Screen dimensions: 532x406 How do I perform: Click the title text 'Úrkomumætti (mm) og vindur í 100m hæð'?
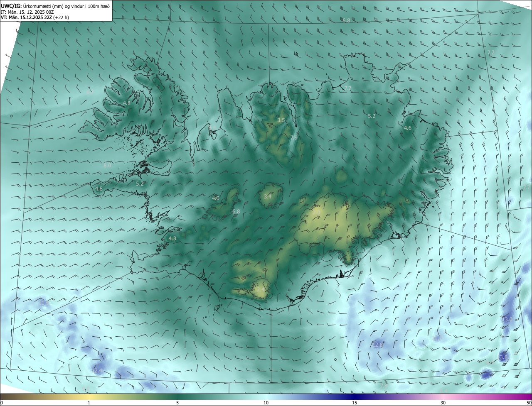click(66, 6)
